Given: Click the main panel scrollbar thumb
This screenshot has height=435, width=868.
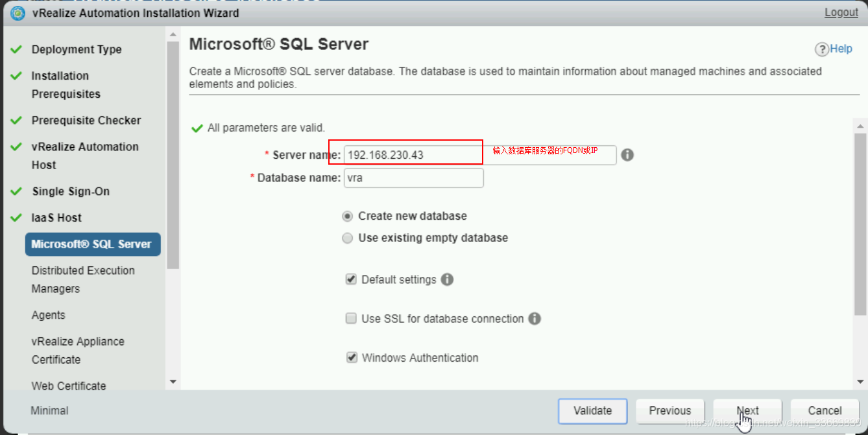Looking at the screenshot, I should pos(860,226).
